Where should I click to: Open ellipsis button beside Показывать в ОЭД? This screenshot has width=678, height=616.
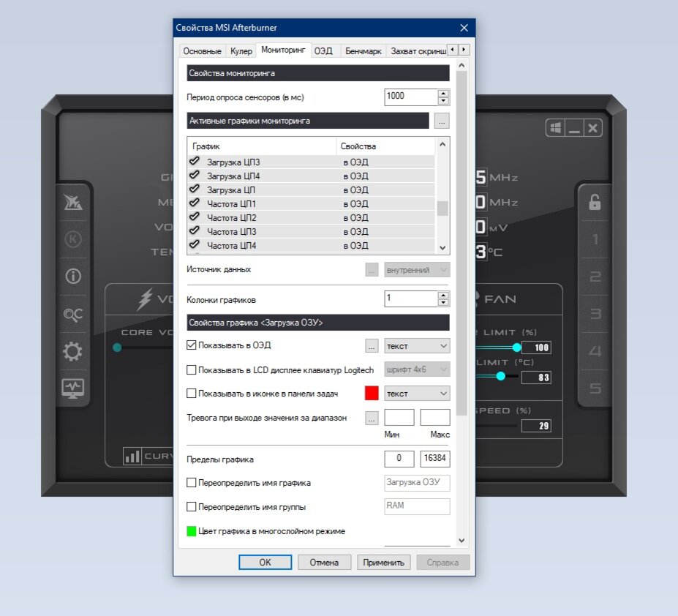click(372, 345)
